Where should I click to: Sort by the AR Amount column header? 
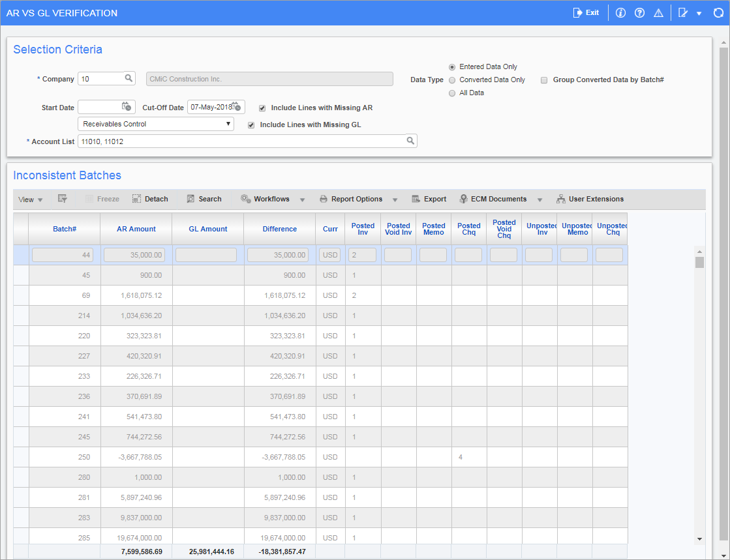tap(136, 229)
